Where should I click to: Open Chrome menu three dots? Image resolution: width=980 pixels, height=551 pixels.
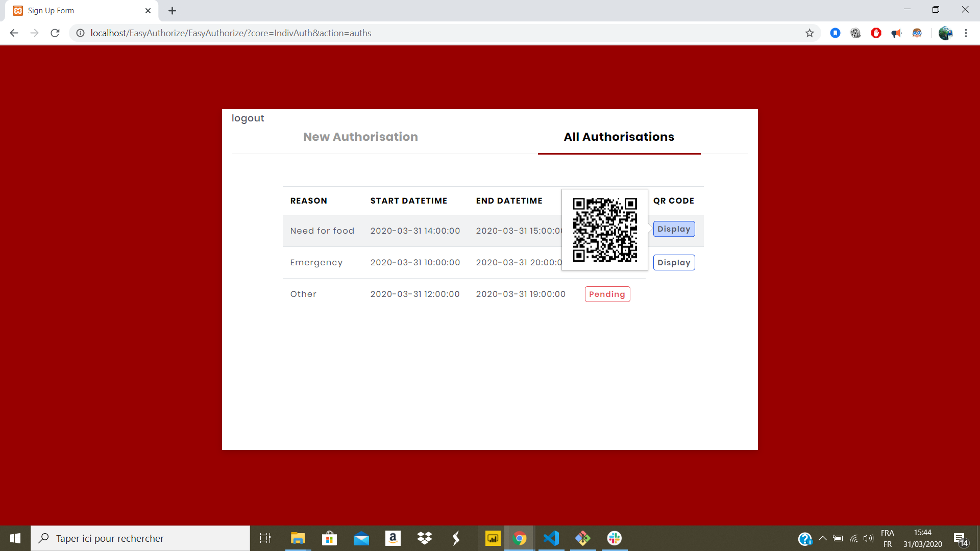coord(966,33)
